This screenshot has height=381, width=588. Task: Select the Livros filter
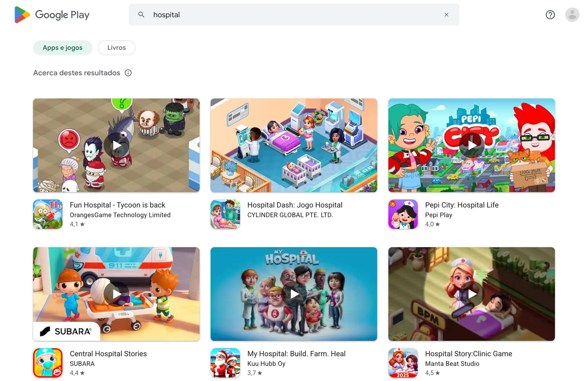click(x=117, y=48)
